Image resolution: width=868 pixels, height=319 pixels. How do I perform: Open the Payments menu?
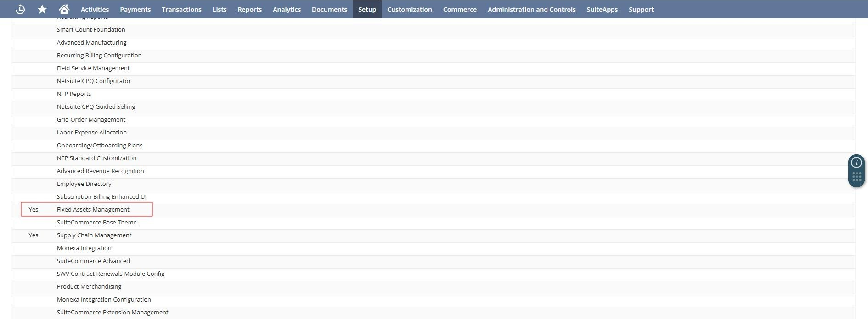tap(135, 9)
